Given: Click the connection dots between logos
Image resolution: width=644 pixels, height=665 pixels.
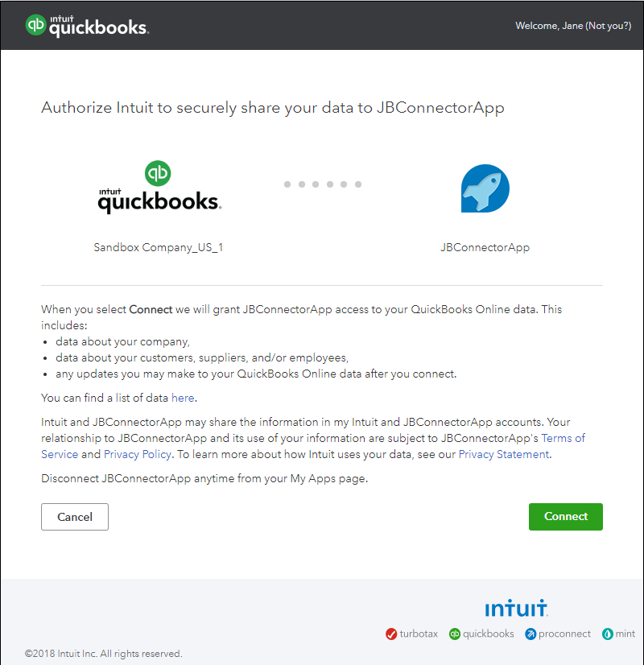Looking at the screenshot, I should [x=322, y=184].
